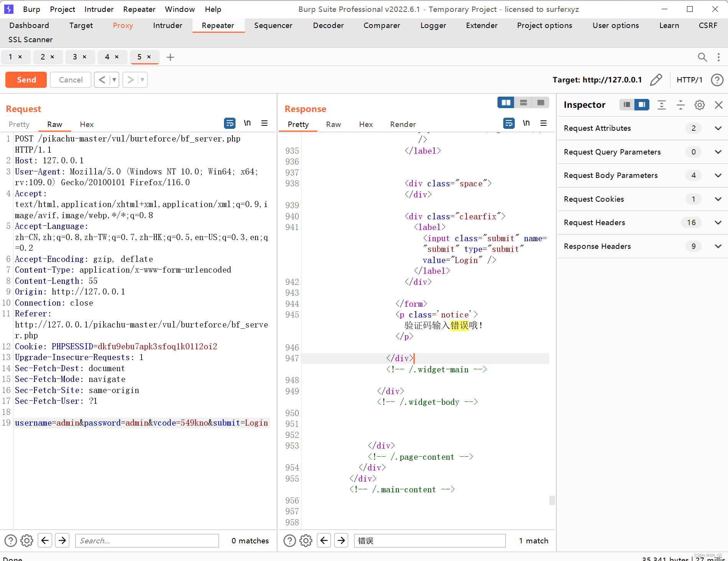Open the Repeater search magnifier icon
728x561 pixels.
(702, 57)
